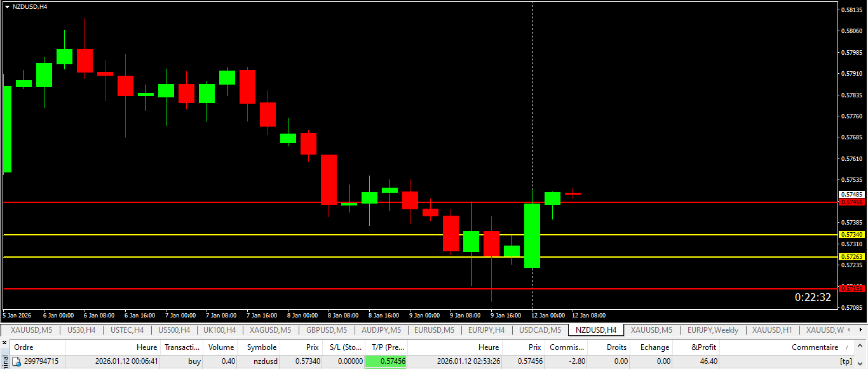This screenshot has width=868, height=369.
Task: Click close time 2026.01.12 02:53:26 cell
Action: [455, 361]
